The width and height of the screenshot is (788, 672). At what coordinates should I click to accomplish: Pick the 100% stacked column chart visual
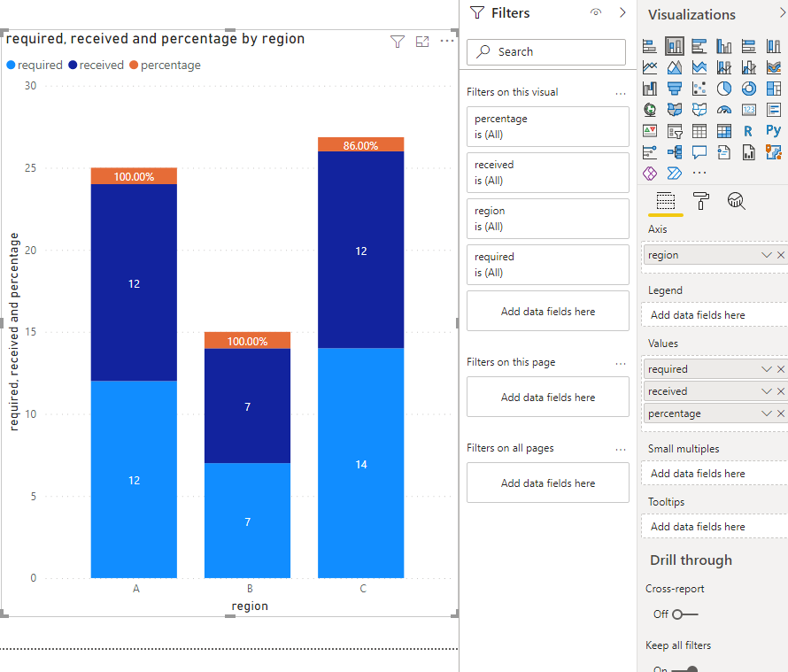coord(774,46)
